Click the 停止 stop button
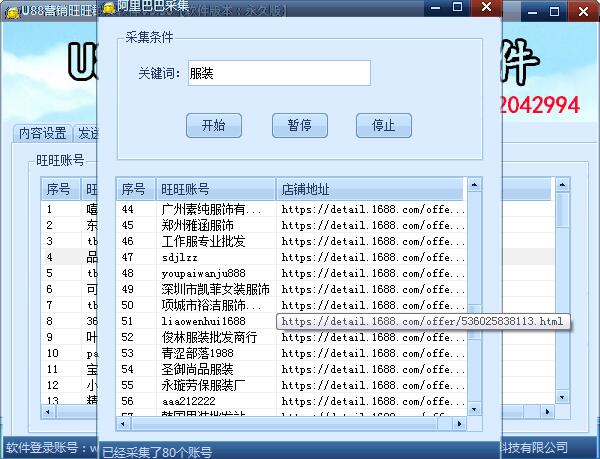 (x=384, y=125)
